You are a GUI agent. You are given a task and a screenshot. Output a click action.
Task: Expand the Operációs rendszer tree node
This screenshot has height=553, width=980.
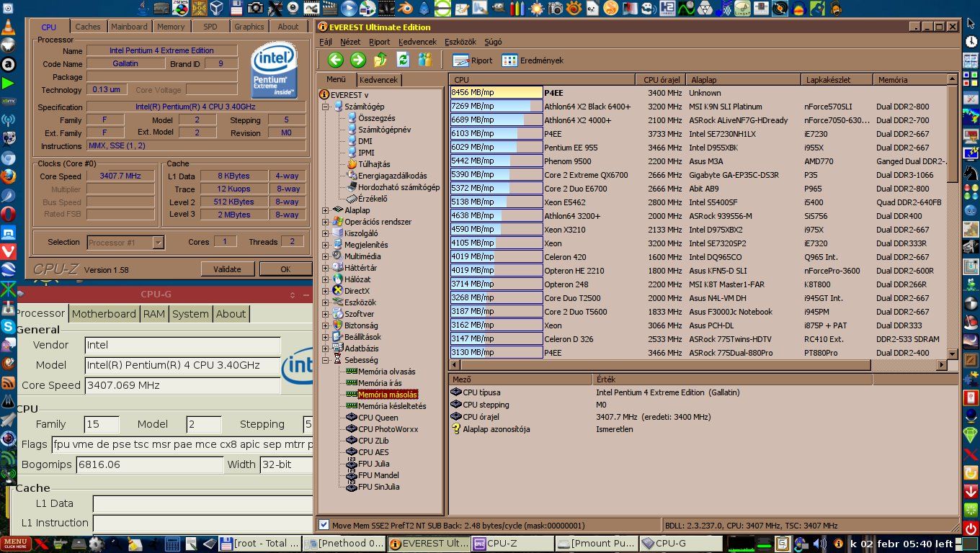pyautogui.click(x=326, y=222)
